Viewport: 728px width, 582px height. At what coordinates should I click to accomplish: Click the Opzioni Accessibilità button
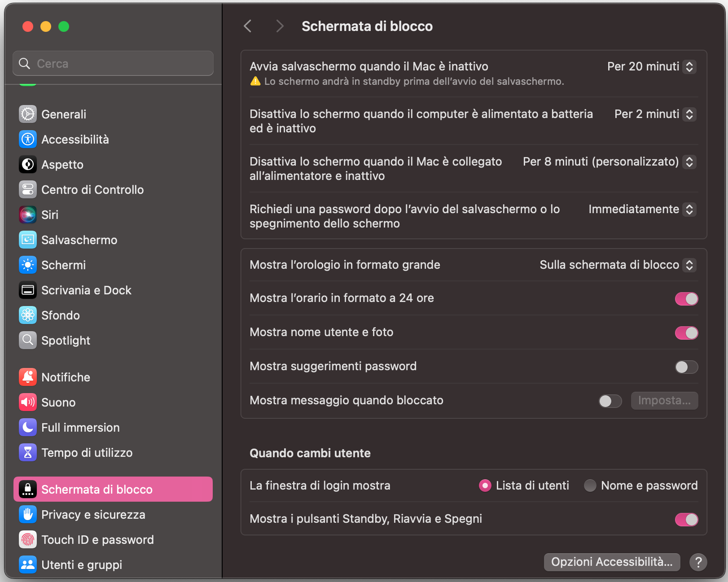[x=612, y=562]
